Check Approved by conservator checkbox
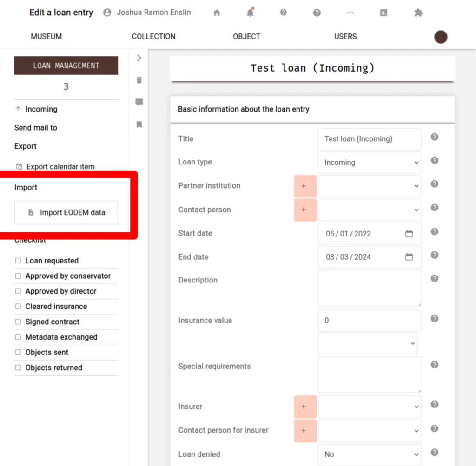476x466 pixels. click(18, 276)
